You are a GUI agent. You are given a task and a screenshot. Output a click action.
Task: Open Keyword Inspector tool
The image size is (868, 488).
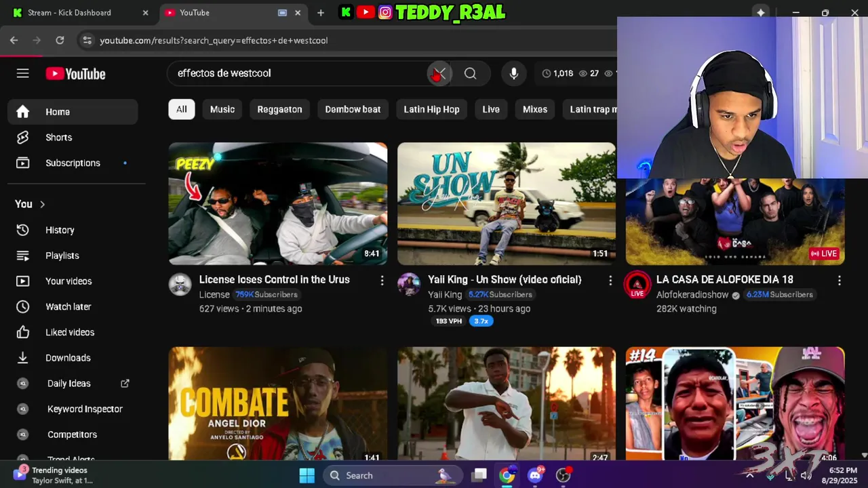(x=73, y=409)
